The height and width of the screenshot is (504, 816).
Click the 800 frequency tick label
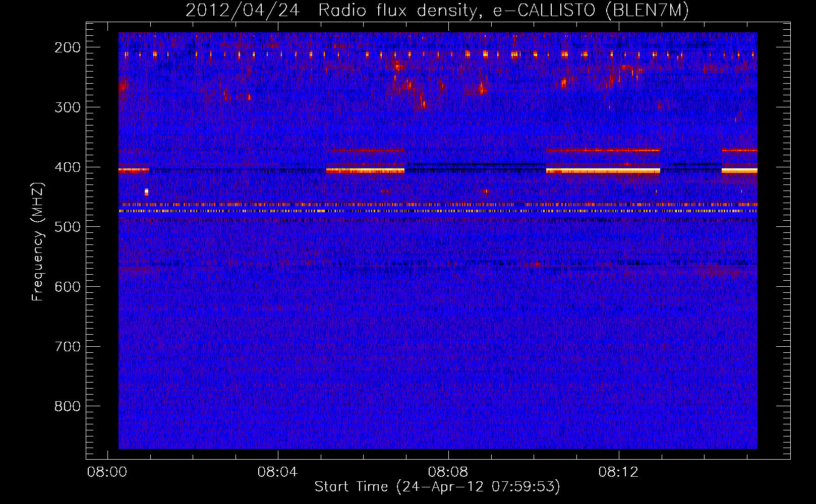[68, 406]
